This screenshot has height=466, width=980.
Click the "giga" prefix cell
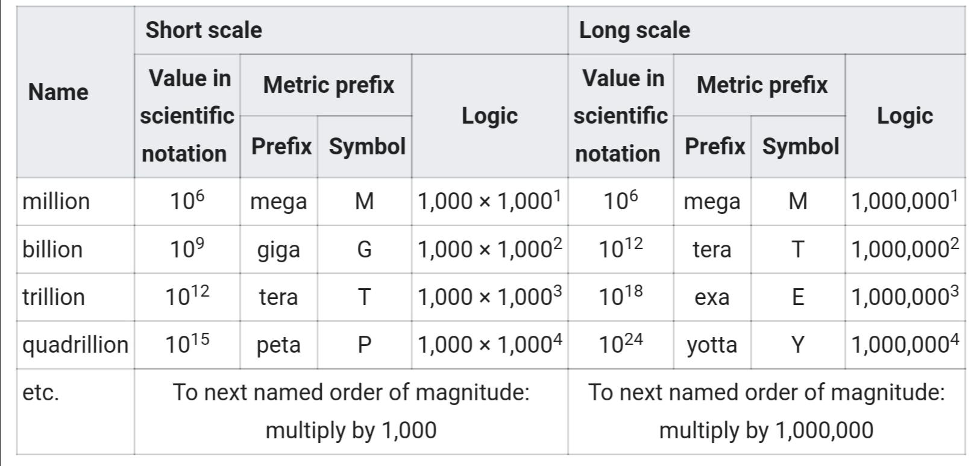278,250
